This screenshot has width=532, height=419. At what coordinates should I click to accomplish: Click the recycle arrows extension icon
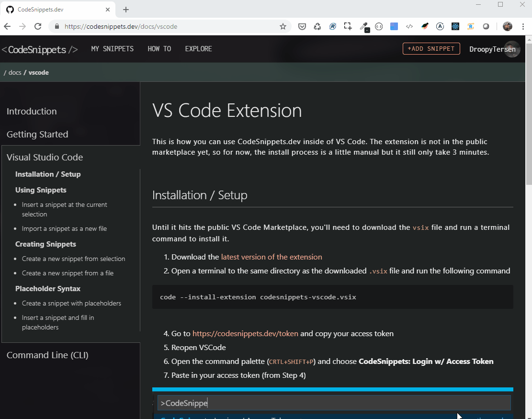[317, 26]
